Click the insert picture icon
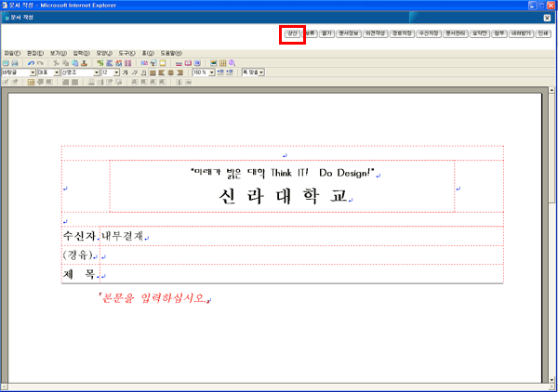The height and width of the screenshot is (392, 558). tap(214, 63)
